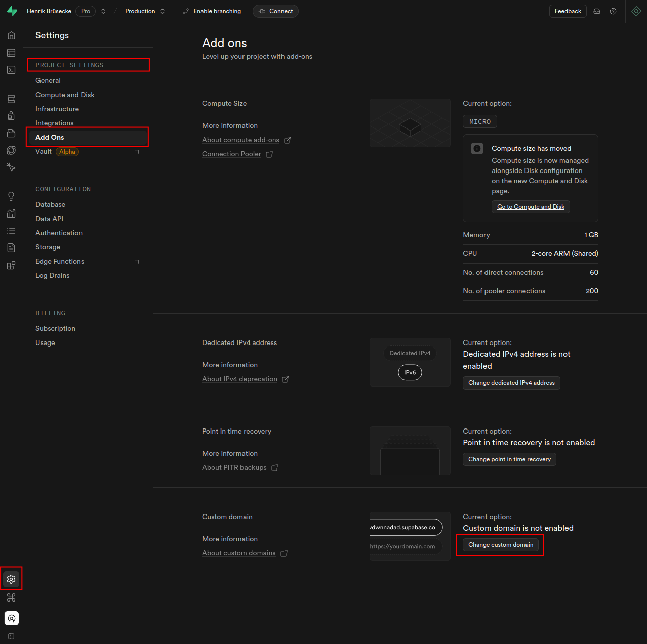
Task: Open the Connection Pooler link
Action: [237, 154]
